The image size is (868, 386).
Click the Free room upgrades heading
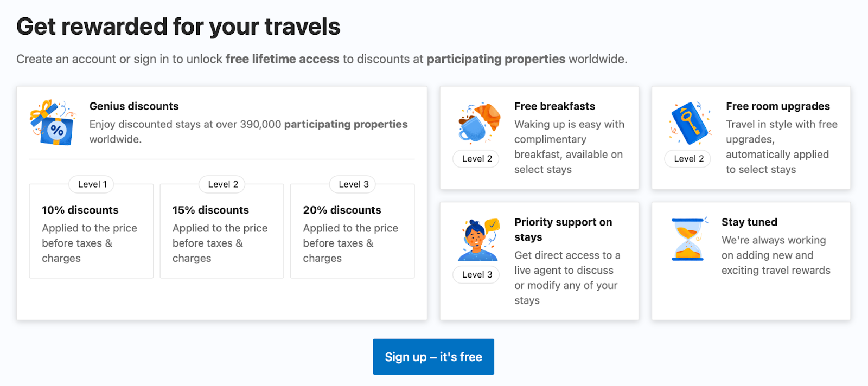[777, 106]
